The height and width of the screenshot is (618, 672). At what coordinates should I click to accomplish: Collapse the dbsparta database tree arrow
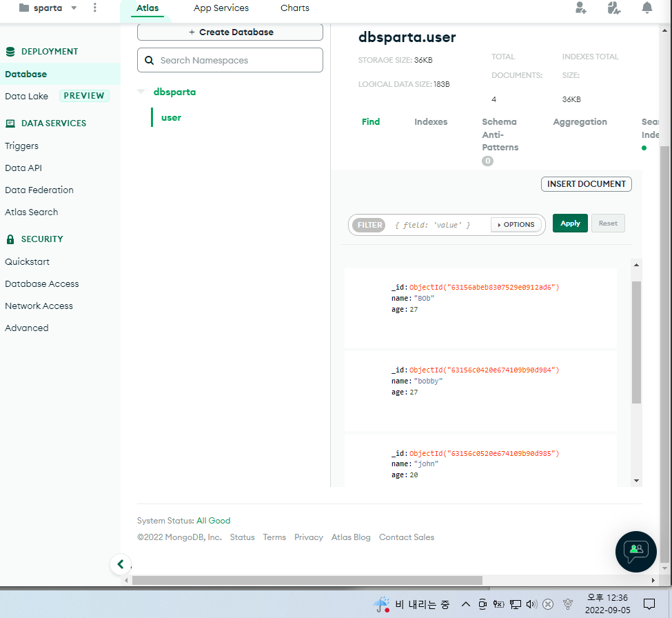pos(141,91)
